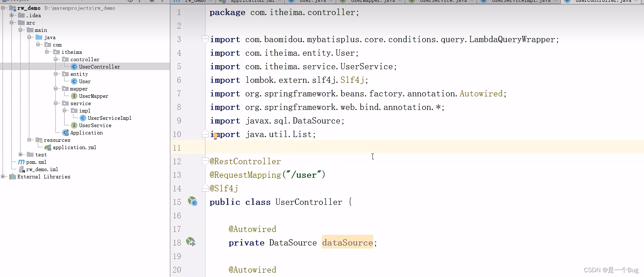644x277 pixels.
Task: Select the com package label
Action: click(57, 45)
